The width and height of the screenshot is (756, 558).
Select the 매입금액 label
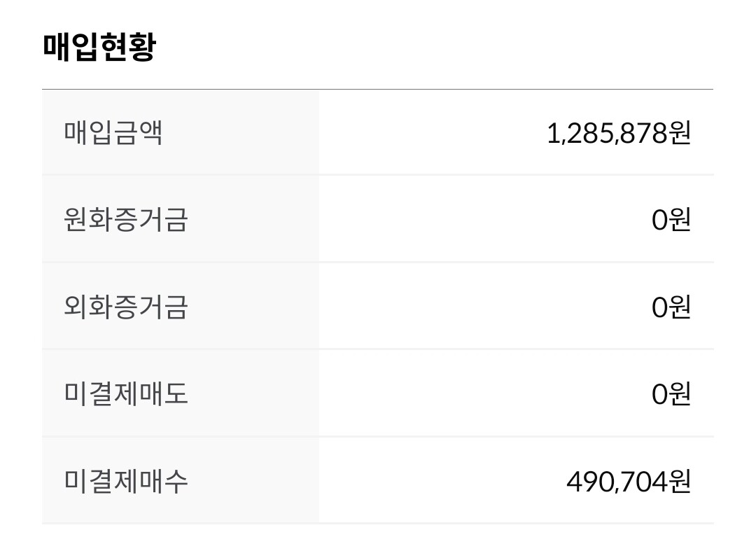point(113,133)
